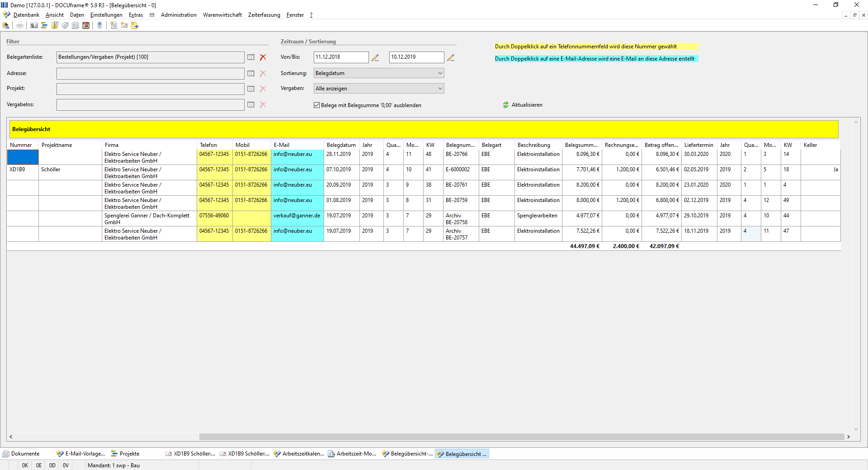
Task: Expand the Sortierung dropdown
Action: point(440,73)
